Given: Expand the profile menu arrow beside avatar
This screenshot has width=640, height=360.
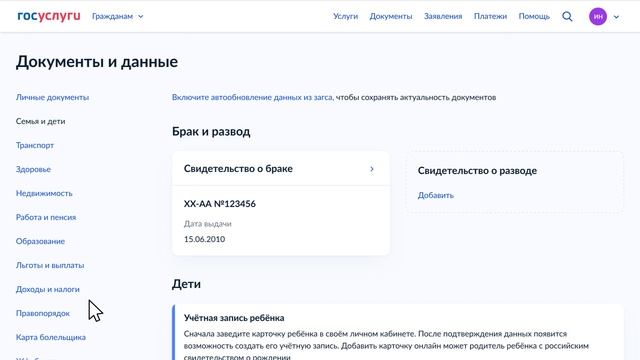Looking at the screenshot, I should [616, 17].
